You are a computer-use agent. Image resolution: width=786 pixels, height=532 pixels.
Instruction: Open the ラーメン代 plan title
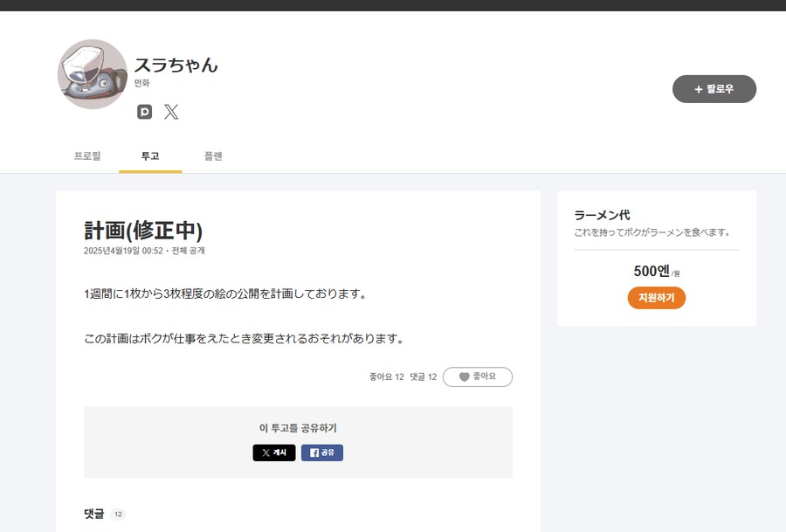click(602, 215)
